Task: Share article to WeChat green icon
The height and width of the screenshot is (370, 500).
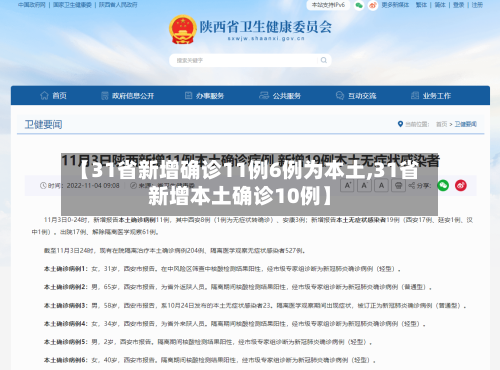Action: click(x=443, y=185)
